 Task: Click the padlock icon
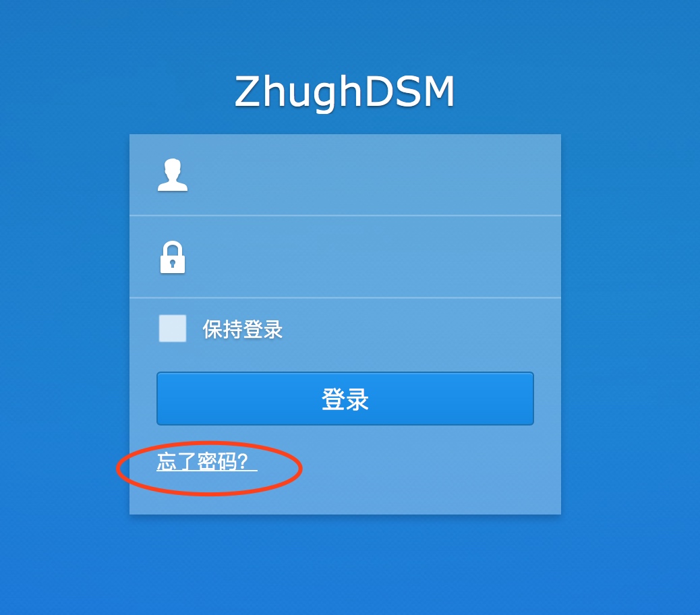click(x=173, y=257)
